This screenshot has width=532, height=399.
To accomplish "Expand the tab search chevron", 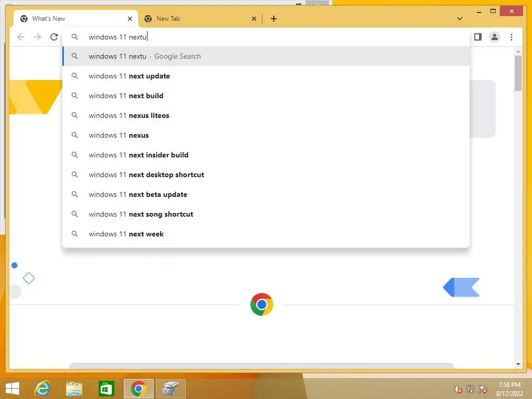I will pyautogui.click(x=460, y=19).
